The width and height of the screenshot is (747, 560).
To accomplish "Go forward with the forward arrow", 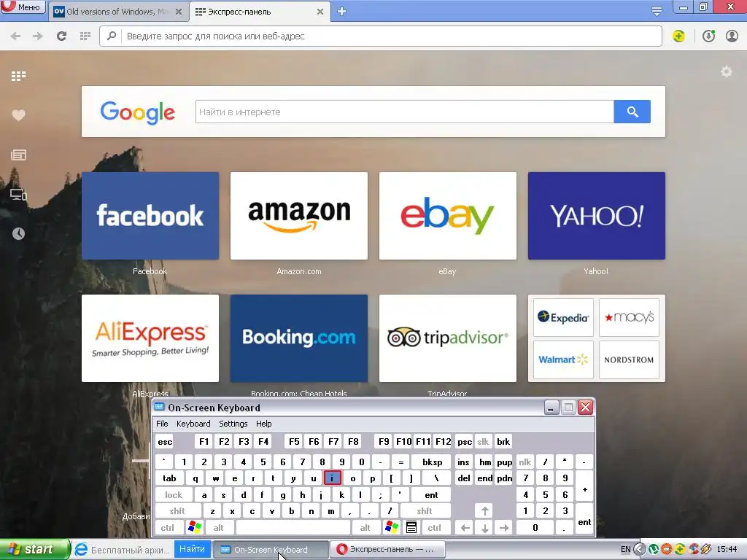I will click(38, 36).
